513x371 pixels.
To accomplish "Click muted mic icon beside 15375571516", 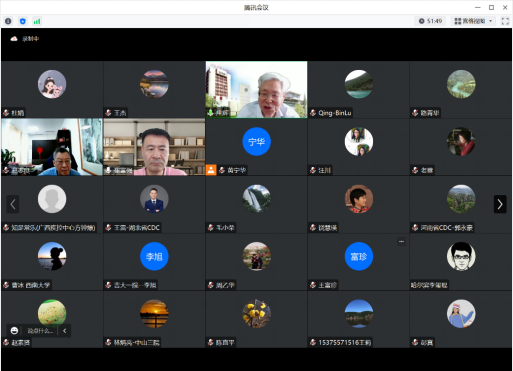I will (x=313, y=342).
